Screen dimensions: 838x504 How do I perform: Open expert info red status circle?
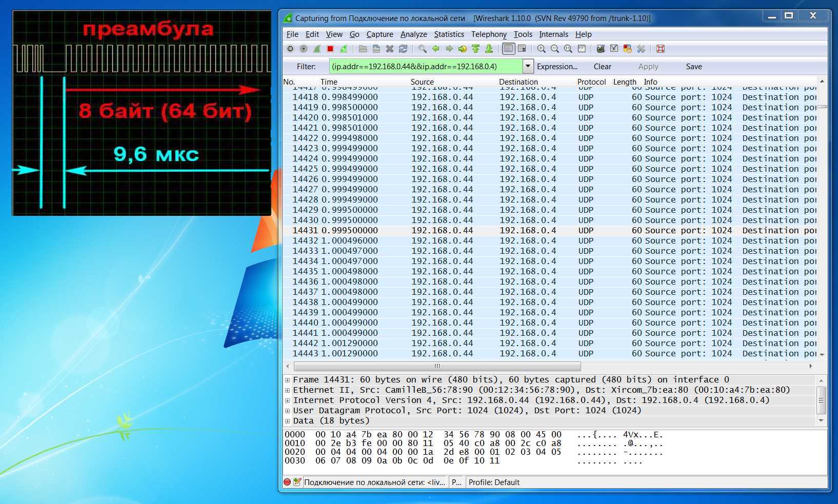click(x=287, y=482)
